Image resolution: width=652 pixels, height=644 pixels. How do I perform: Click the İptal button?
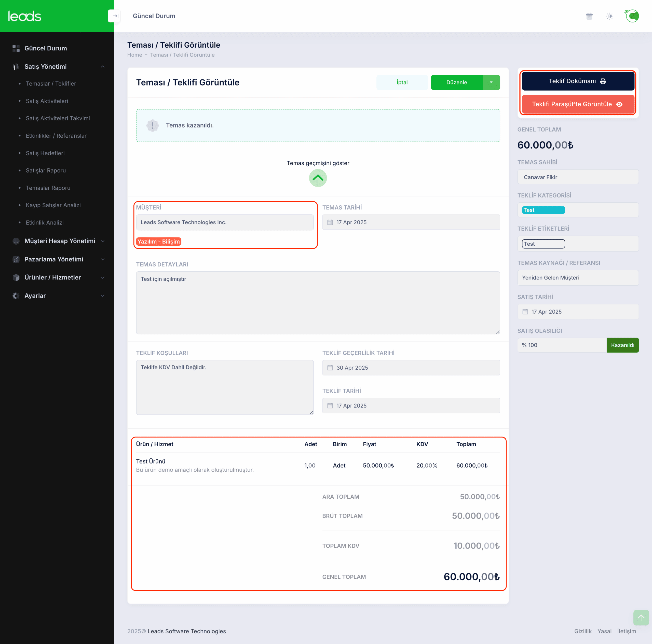tap(402, 82)
